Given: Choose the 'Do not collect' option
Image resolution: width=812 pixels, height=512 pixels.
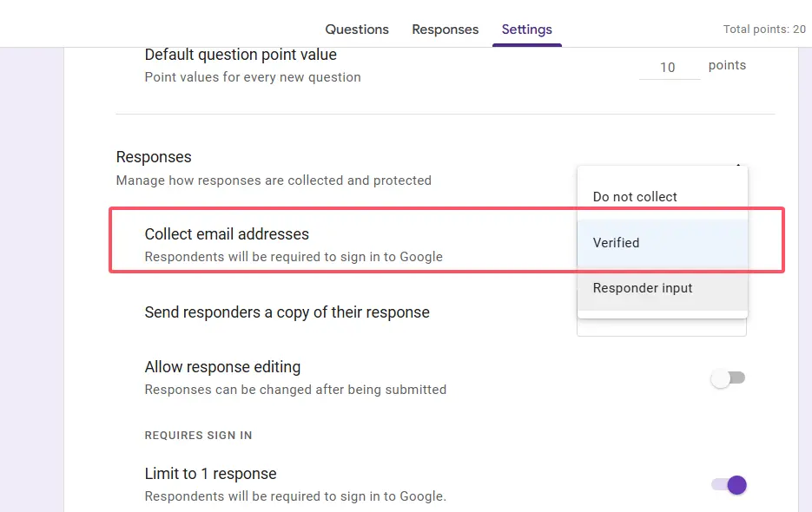Looking at the screenshot, I should click(x=635, y=197).
